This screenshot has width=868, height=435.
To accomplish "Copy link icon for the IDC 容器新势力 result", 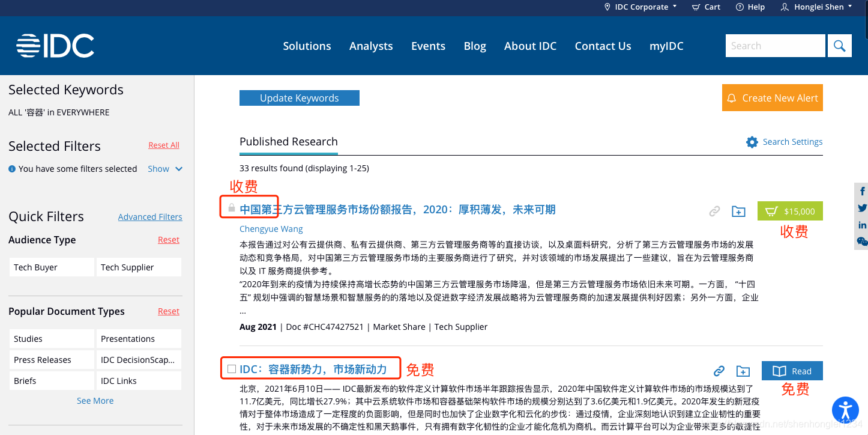I will coord(719,371).
